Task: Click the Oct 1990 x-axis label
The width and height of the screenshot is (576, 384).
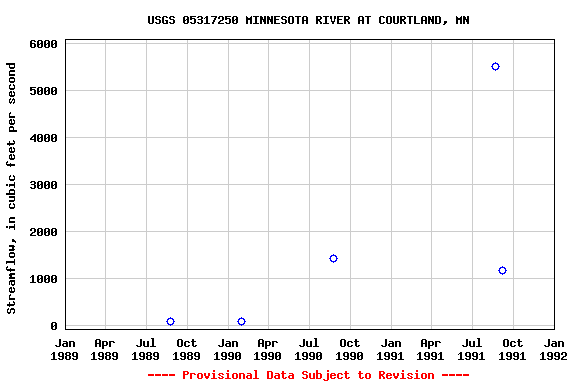Action: [350, 349]
